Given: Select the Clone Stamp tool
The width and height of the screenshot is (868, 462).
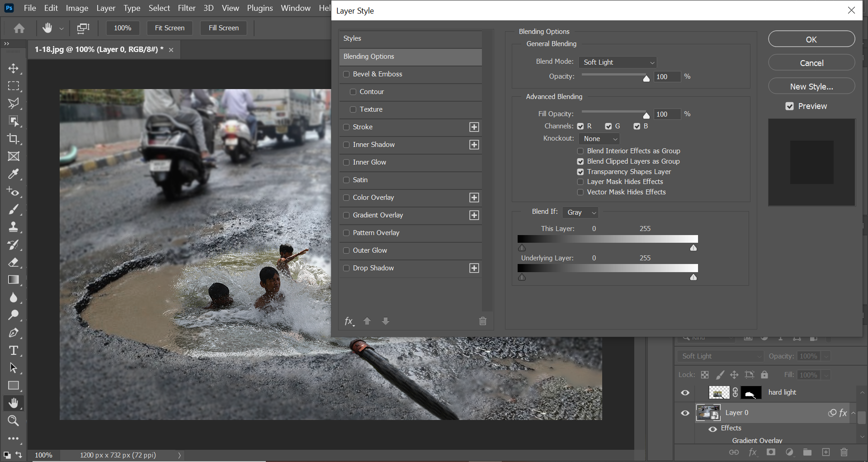Looking at the screenshot, I should pos(14,226).
